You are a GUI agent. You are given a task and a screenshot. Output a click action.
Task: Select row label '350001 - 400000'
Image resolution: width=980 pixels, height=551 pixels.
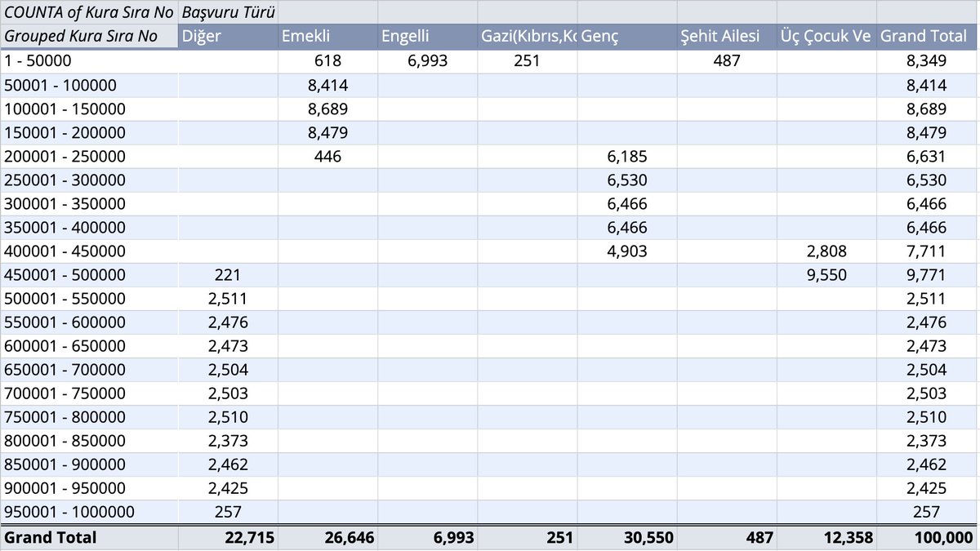coord(89,227)
